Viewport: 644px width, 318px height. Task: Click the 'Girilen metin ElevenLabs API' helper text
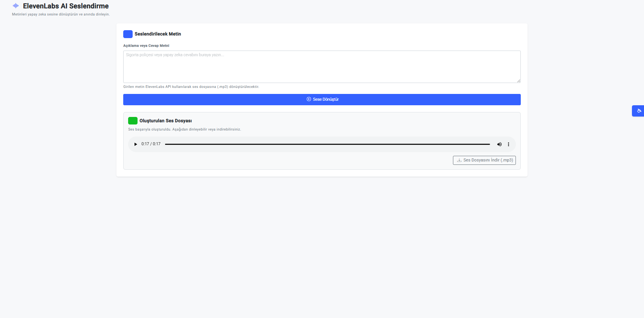pyautogui.click(x=191, y=87)
